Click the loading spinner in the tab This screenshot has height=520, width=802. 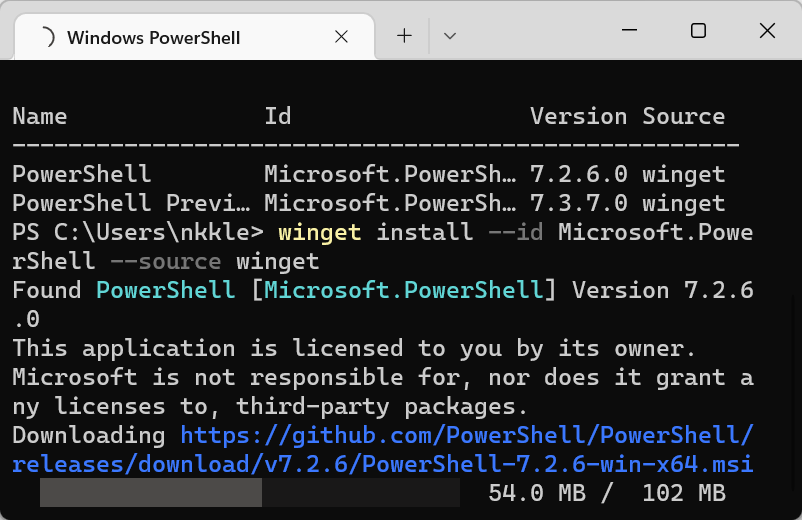[x=46, y=37]
